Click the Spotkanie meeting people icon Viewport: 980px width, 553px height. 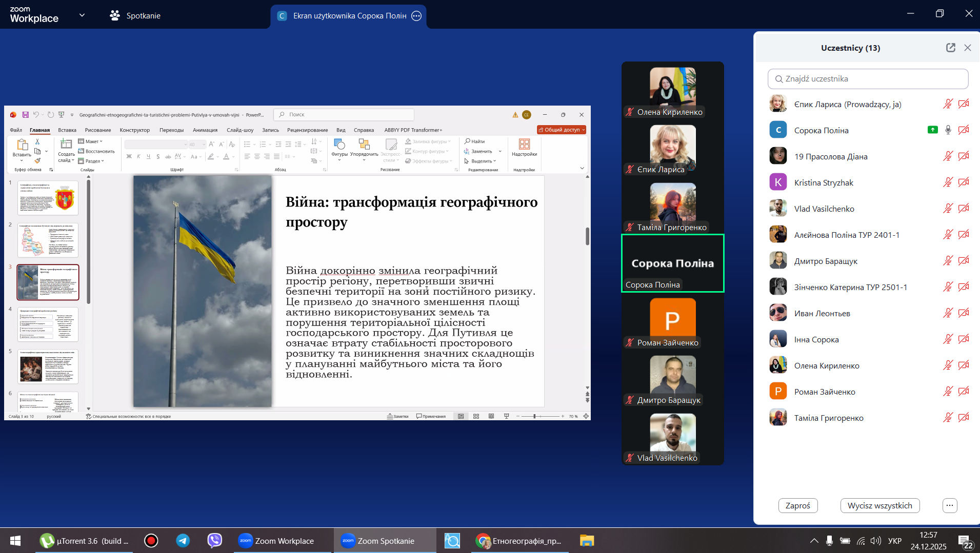pos(115,16)
